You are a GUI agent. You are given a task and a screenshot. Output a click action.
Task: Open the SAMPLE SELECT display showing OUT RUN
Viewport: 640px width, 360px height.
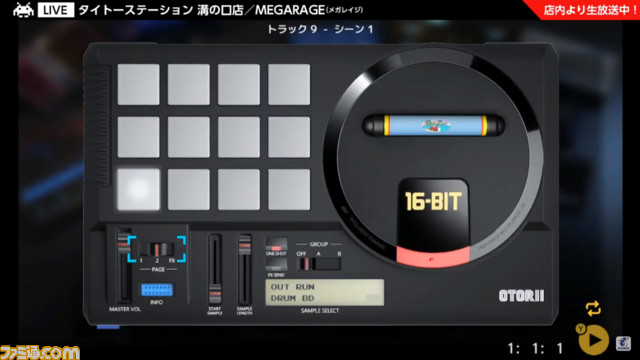(x=324, y=293)
